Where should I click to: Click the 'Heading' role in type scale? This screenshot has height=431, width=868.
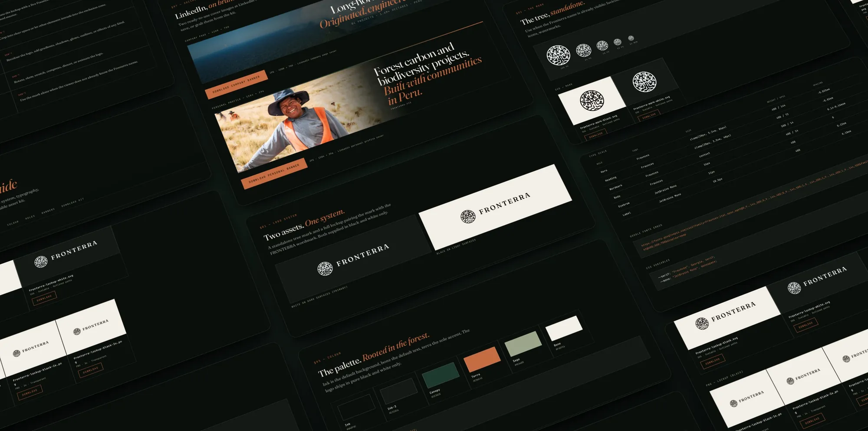pyautogui.click(x=611, y=179)
